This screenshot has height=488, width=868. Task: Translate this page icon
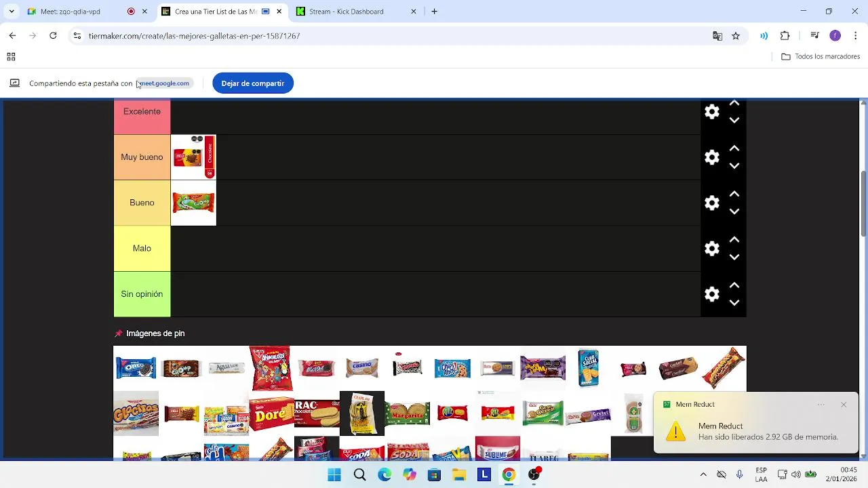pyautogui.click(x=717, y=36)
